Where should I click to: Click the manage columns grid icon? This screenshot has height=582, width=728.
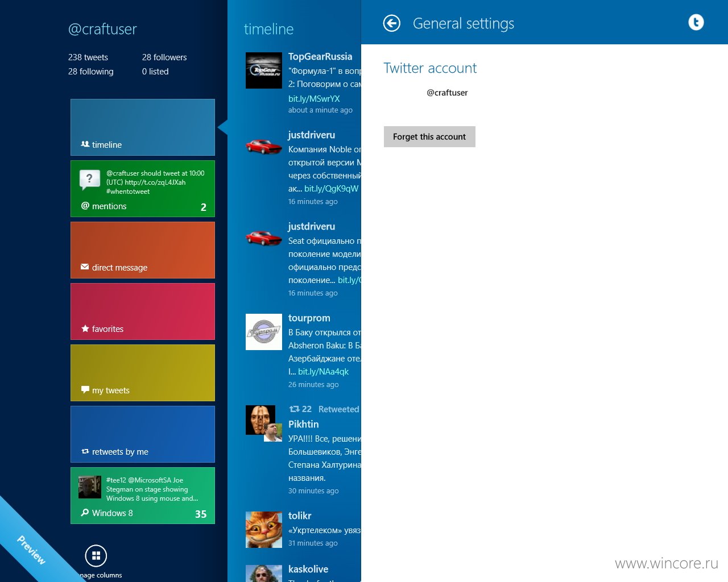pyautogui.click(x=96, y=556)
